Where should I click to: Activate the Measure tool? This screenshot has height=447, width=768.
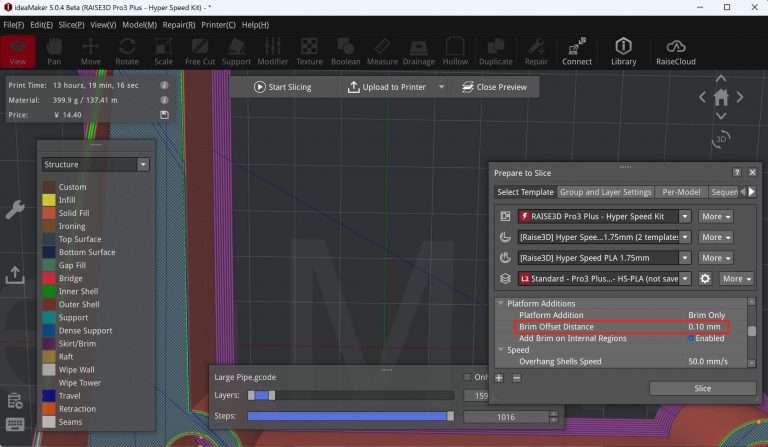(382, 52)
